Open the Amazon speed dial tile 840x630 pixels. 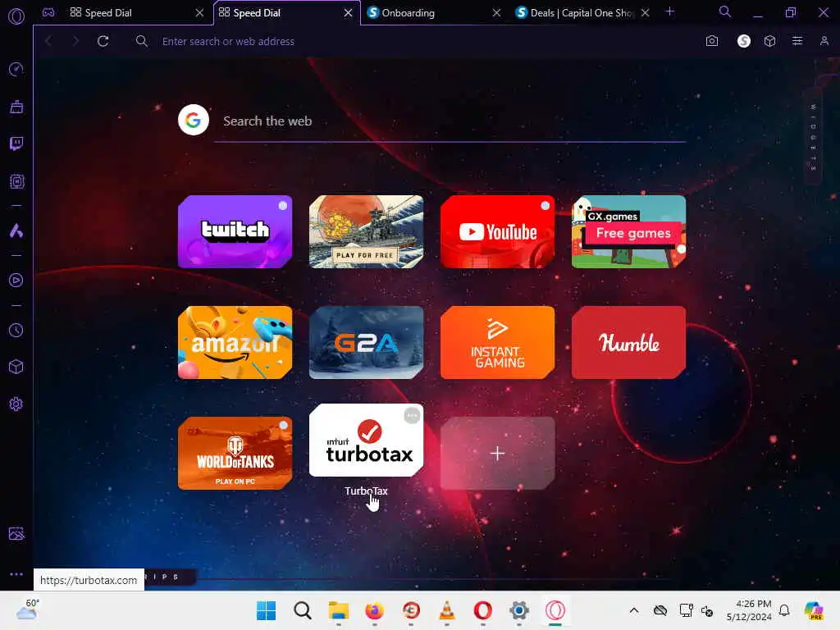click(x=235, y=342)
